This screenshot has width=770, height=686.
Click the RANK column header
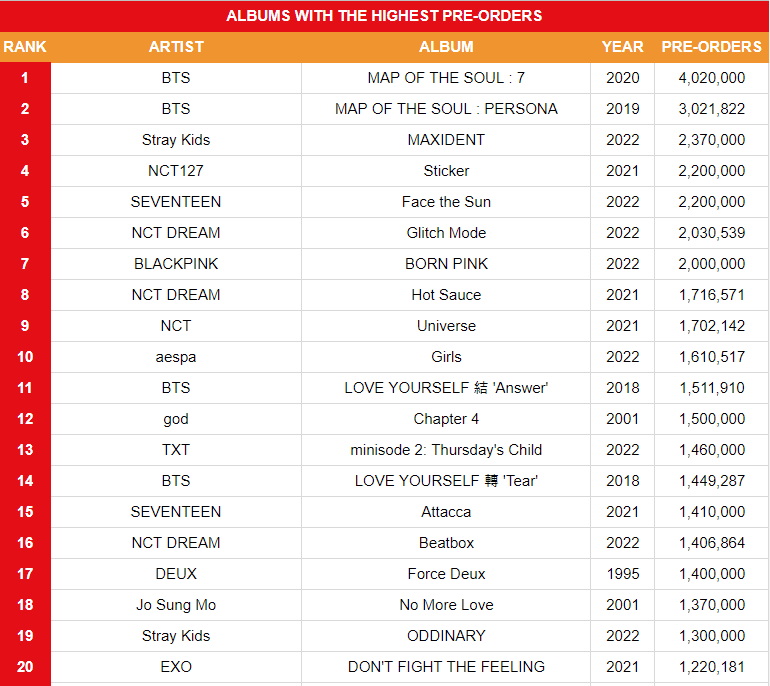(25, 47)
